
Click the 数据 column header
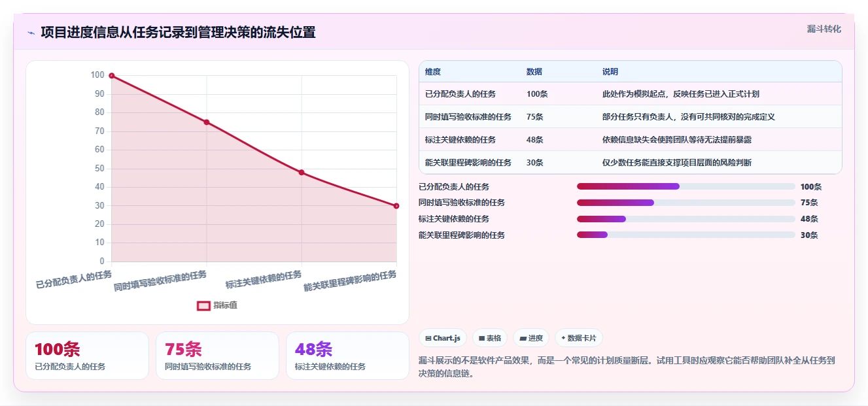tap(534, 72)
